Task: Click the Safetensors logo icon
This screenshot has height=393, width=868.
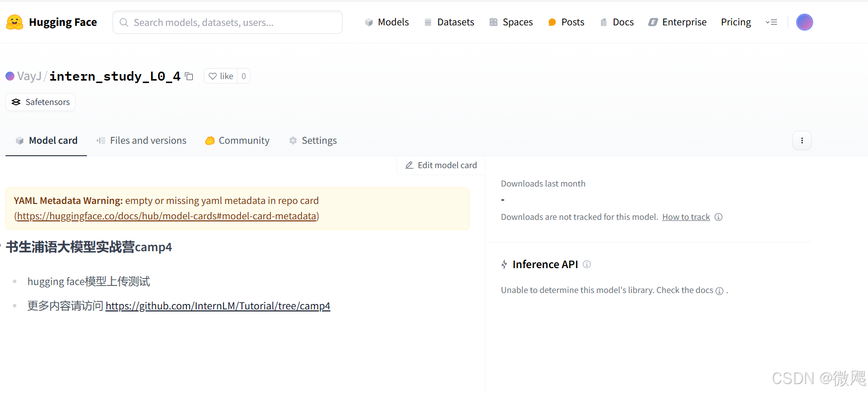Action: [x=16, y=102]
